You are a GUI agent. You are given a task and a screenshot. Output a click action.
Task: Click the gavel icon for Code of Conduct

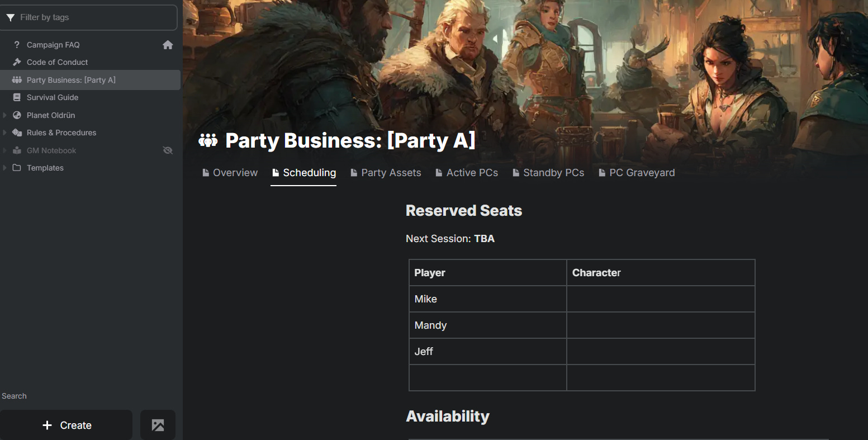17,62
